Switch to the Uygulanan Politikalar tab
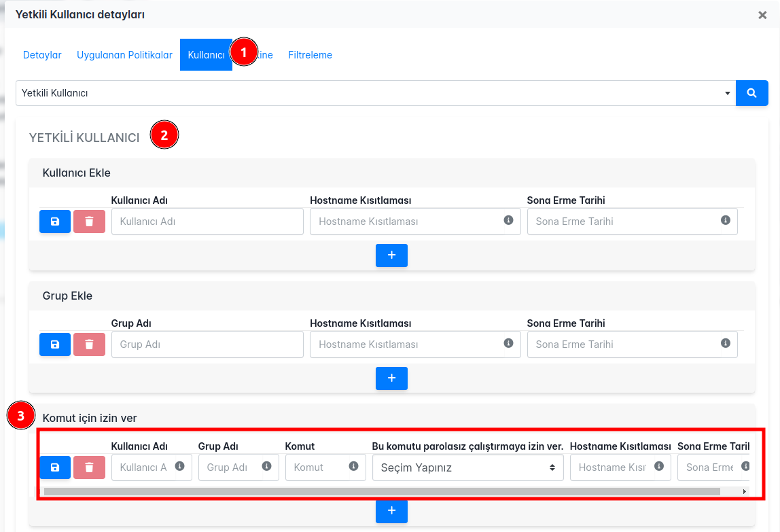The height and width of the screenshot is (532, 780). point(124,55)
